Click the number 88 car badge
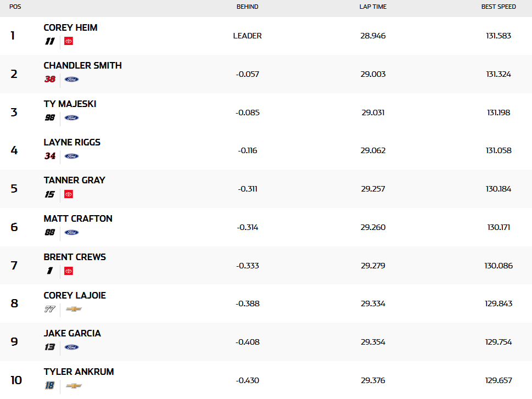The width and height of the screenshot is (532, 399). pyautogui.click(x=50, y=233)
